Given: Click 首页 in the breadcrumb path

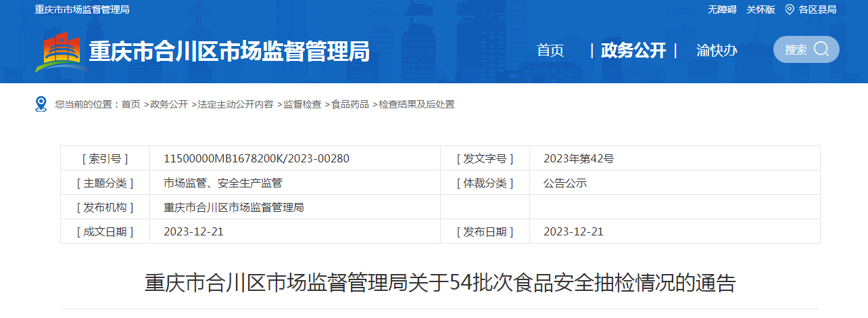Looking at the screenshot, I should click(131, 104).
